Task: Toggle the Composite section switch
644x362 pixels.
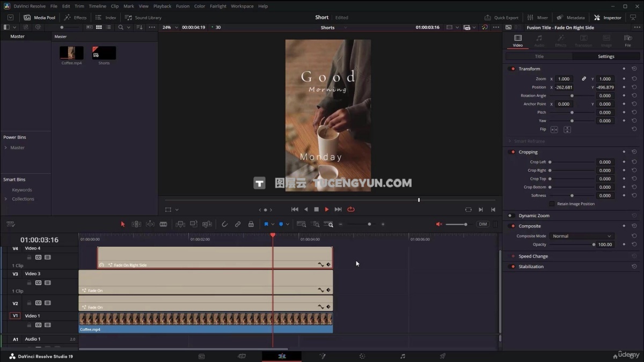Action: pos(511,226)
